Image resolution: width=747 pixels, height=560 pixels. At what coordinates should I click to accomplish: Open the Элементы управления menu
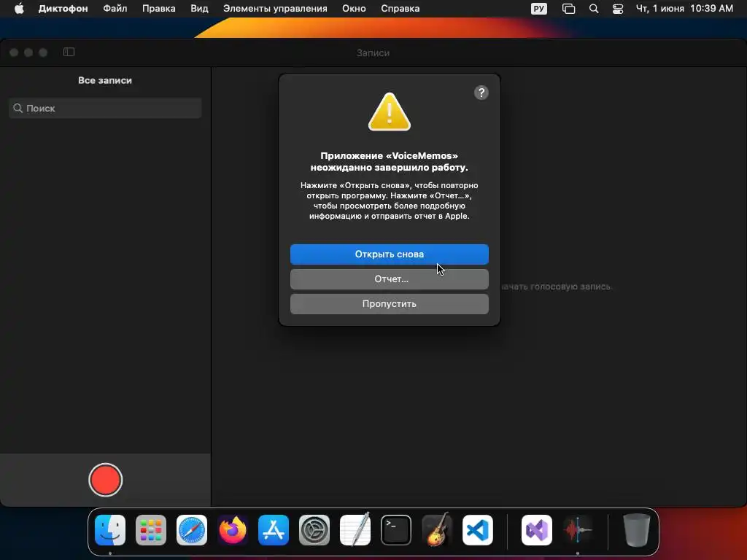click(275, 9)
